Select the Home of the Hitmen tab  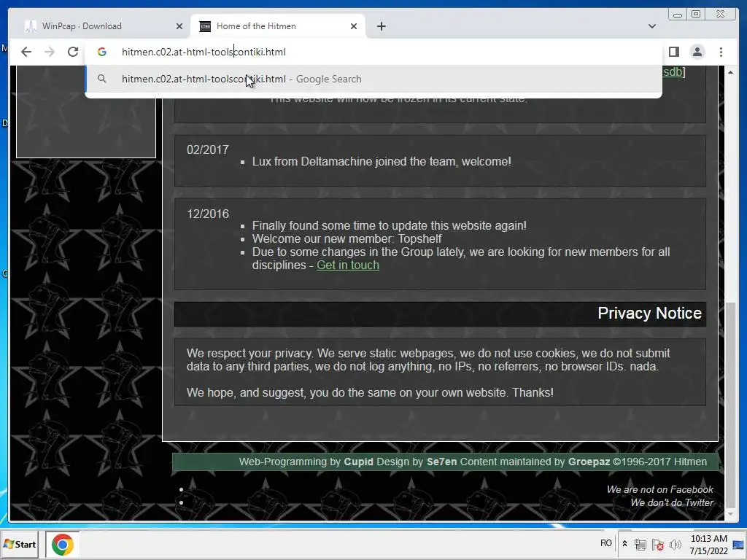[278, 26]
